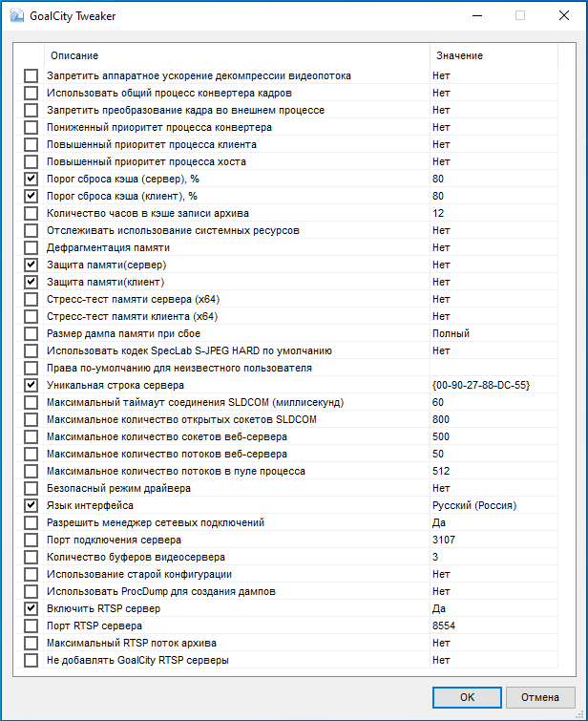Image resolution: width=588 pixels, height=721 pixels.
Task: Check 'Максимальное количество сокетов веб-сервера'
Action: (31, 436)
